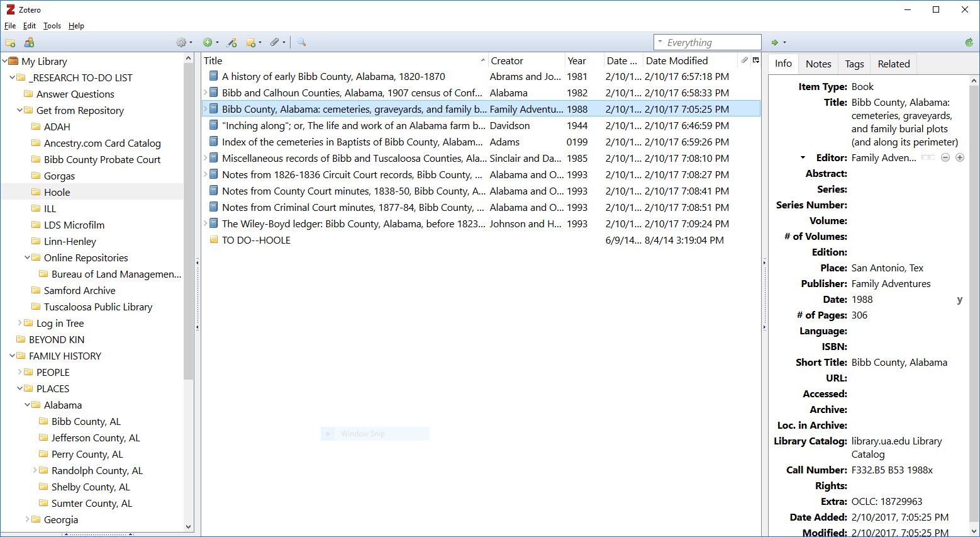This screenshot has width=980, height=537.
Task: Select Tuscaloosa Public Library collection
Action: click(x=98, y=307)
